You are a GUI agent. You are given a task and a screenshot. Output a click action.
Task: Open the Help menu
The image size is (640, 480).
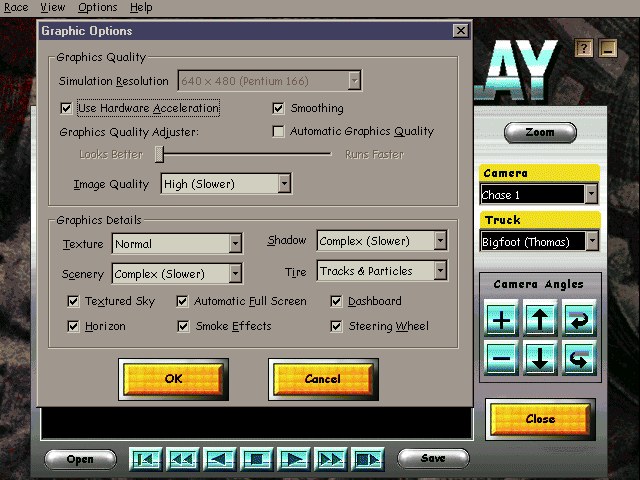[x=141, y=7]
